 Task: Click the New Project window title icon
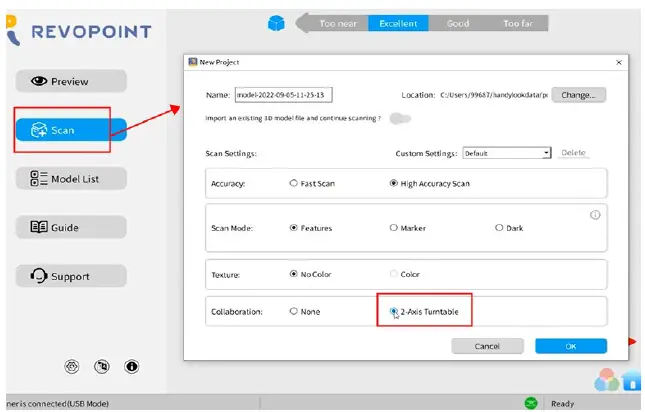(x=193, y=62)
